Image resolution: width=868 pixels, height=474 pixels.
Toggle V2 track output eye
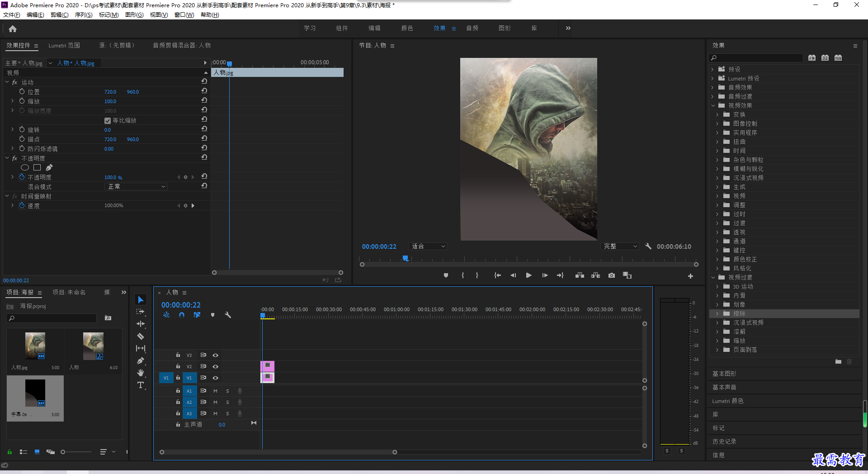(x=216, y=367)
